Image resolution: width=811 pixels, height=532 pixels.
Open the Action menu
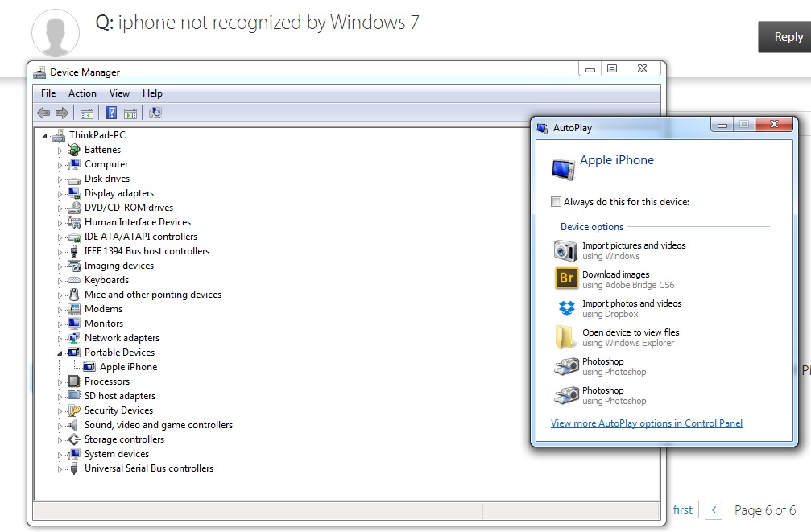pyautogui.click(x=82, y=93)
